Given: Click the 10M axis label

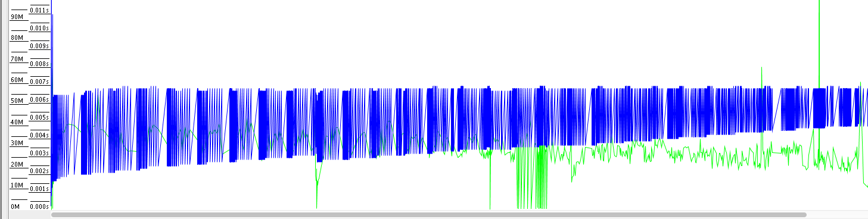Looking at the screenshot, I should point(17,186).
